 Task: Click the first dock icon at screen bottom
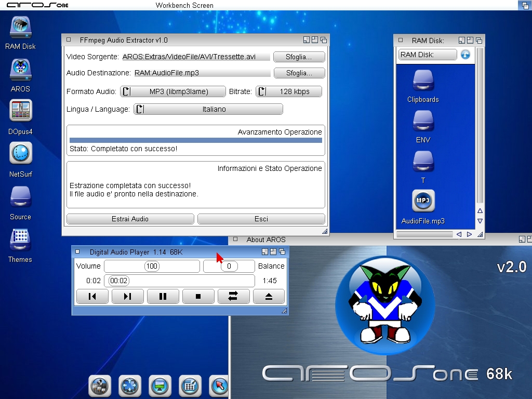pyautogui.click(x=100, y=386)
